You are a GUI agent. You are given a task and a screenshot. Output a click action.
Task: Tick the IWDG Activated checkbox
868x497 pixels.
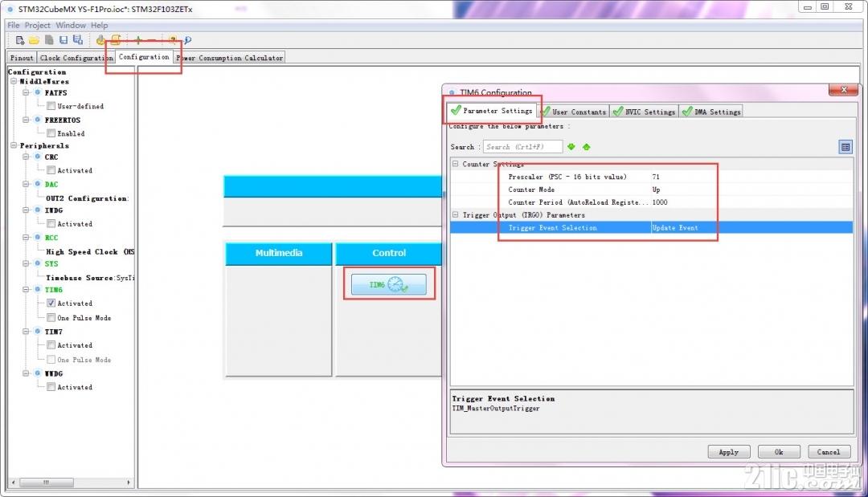51,224
